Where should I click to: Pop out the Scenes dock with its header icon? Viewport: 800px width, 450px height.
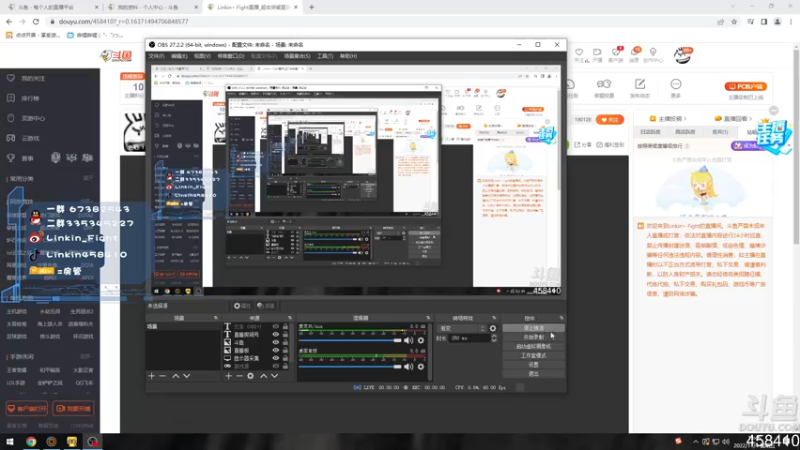click(215, 318)
